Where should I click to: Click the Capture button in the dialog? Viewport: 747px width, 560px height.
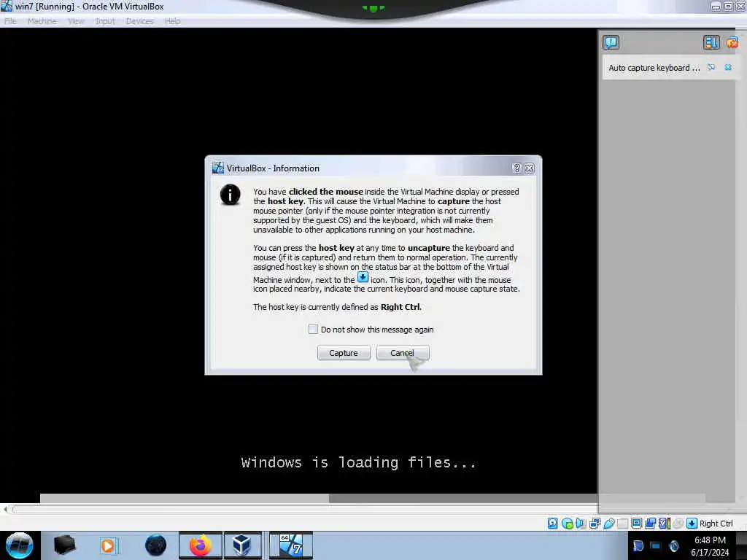(344, 353)
